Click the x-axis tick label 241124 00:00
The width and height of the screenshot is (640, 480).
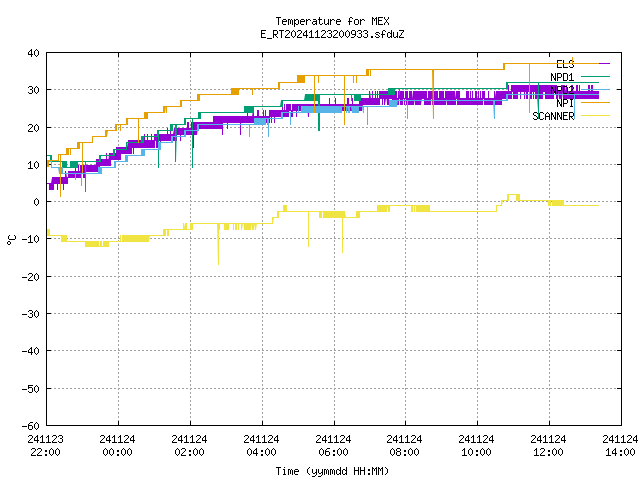click(118, 446)
